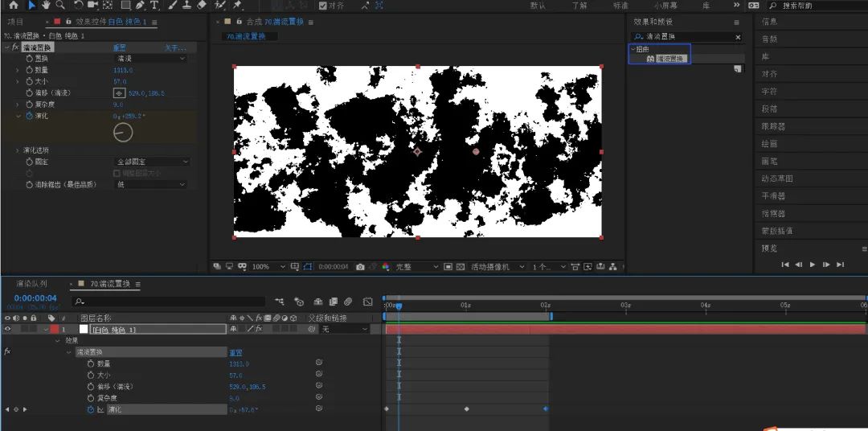Click the 演化 rotation dial
Image resolution: width=868 pixels, height=431 pixels.
(x=123, y=133)
